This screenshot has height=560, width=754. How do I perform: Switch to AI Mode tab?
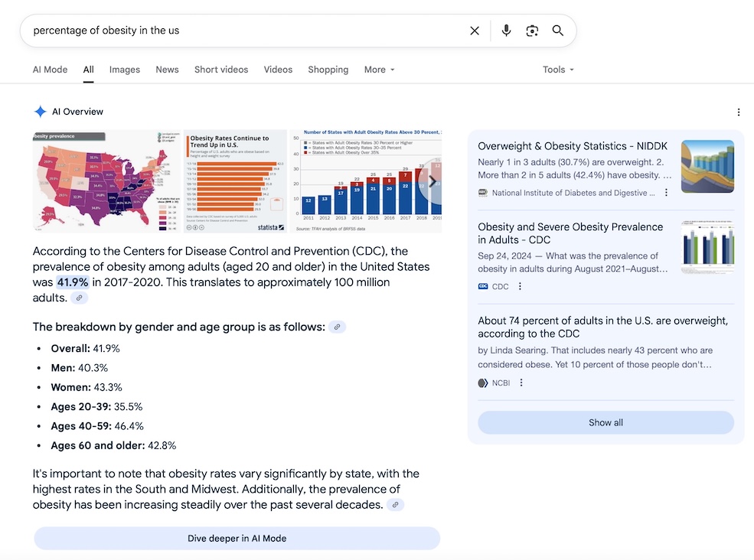tap(50, 70)
